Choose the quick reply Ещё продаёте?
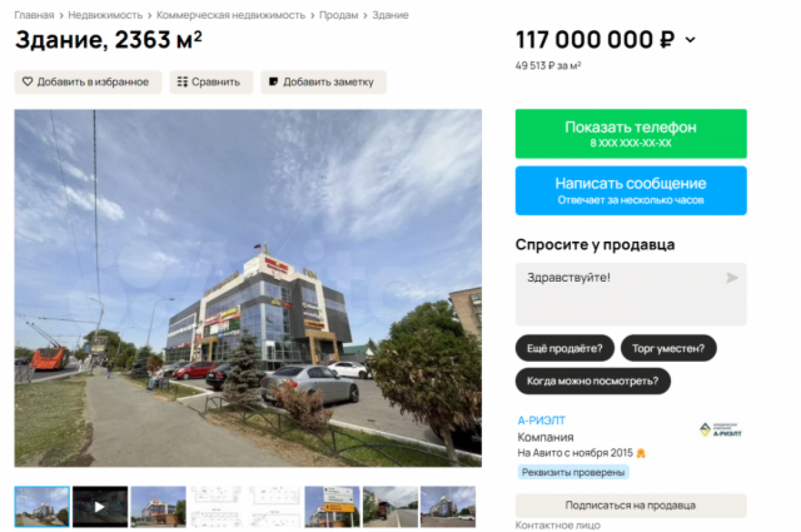Screen dimensions: 801x532 (x=565, y=348)
